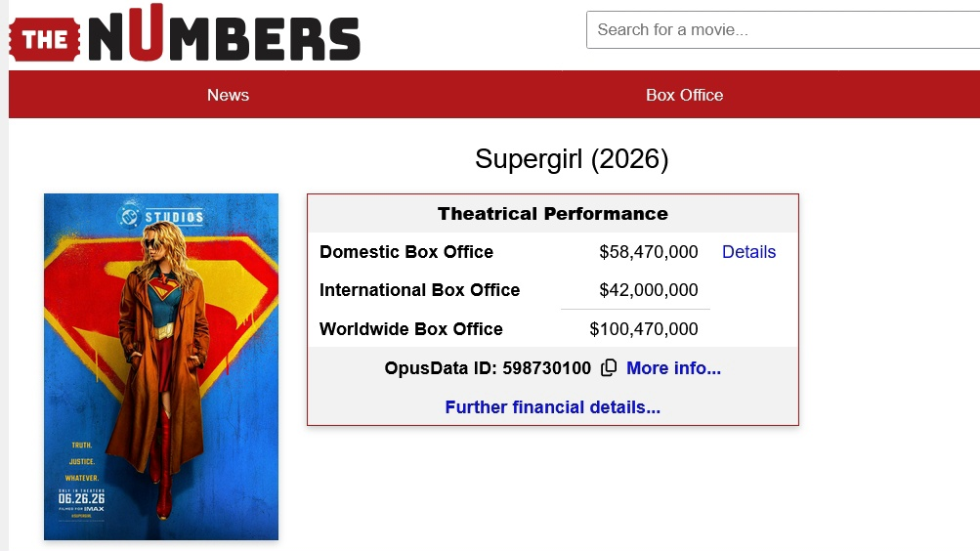Viewport: 980px width, 551px height.
Task: Click the OpusData ID: 598730100 text
Action: click(x=488, y=368)
